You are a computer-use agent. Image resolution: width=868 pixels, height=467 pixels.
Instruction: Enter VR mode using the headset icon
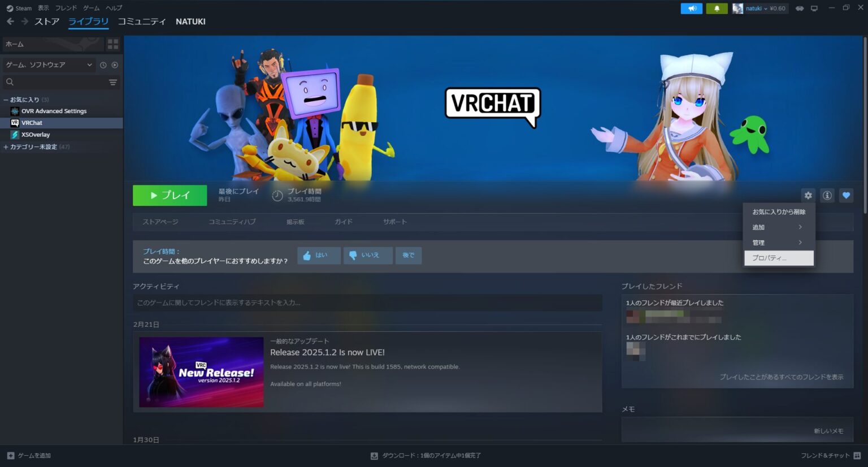click(799, 8)
